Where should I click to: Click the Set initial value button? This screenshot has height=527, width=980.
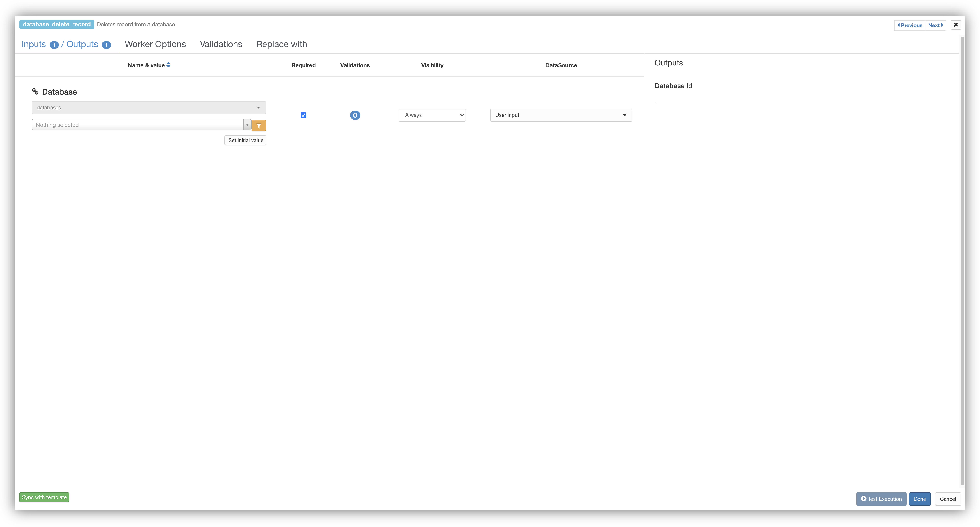pyautogui.click(x=245, y=140)
